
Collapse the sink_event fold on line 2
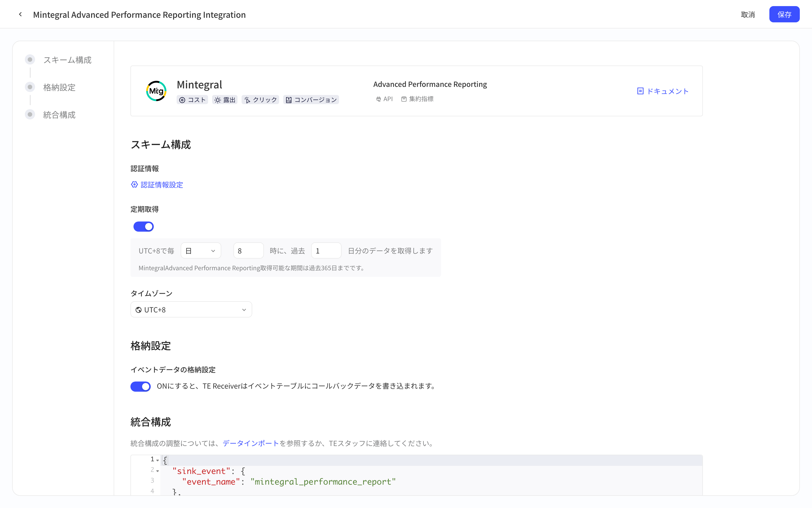click(158, 471)
